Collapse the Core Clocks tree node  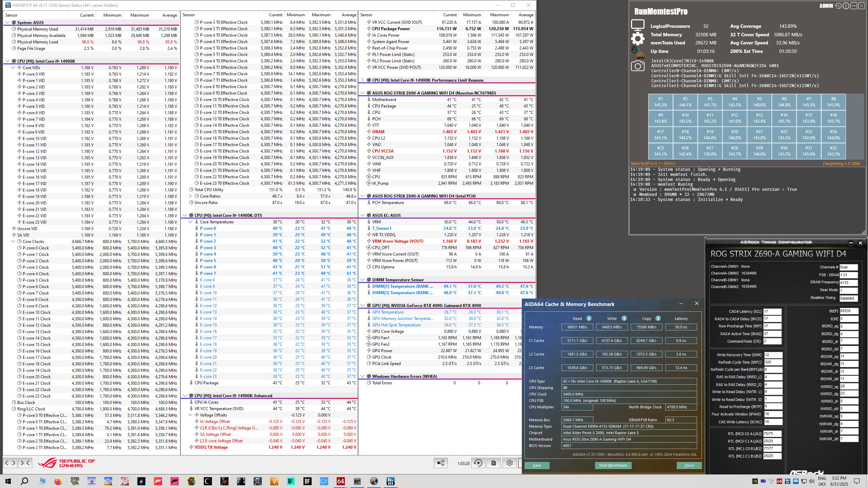(x=13, y=242)
